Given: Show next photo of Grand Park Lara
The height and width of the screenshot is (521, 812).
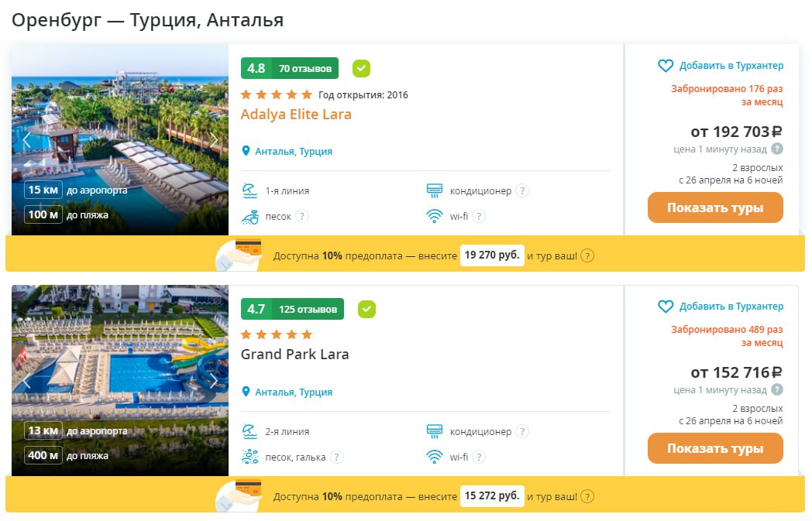Looking at the screenshot, I should click(x=215, y=381).
